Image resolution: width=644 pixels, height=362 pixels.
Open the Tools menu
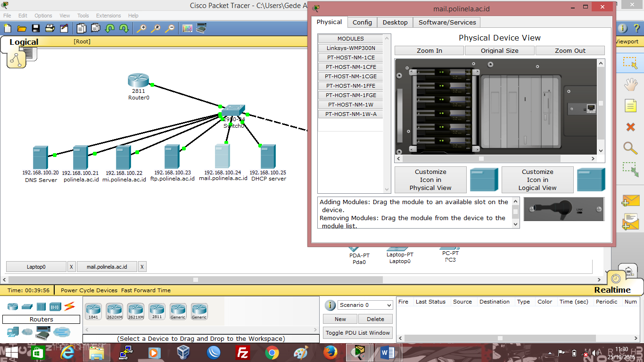tap(83, 16)
